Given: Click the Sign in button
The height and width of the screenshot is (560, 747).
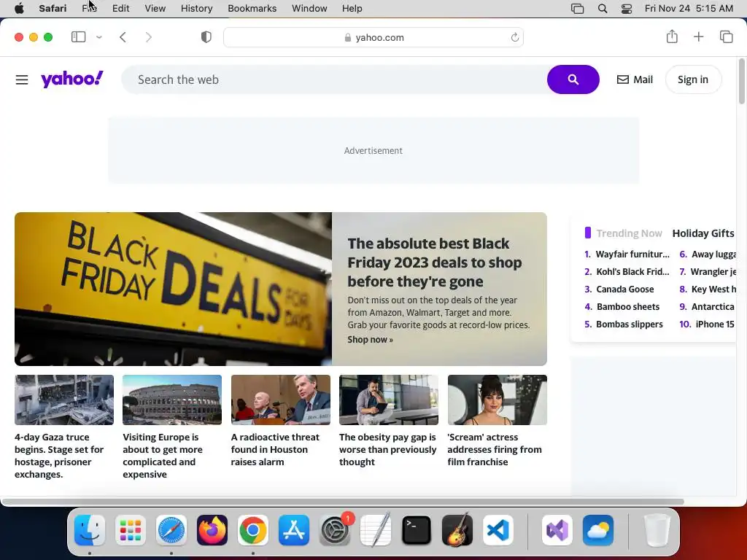Looking at the screenshot, I should tap(693, 79).
